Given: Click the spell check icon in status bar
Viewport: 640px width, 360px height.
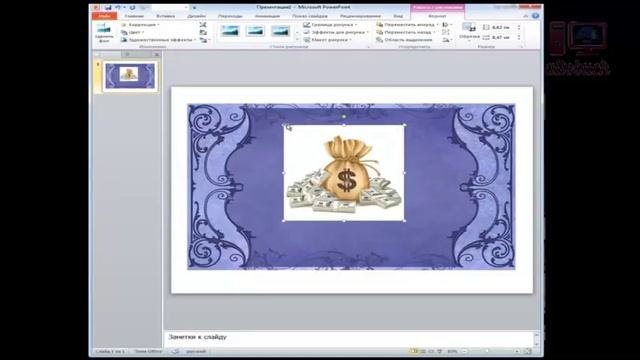Looking at the screenshot, I should click(x=176, y=351).
